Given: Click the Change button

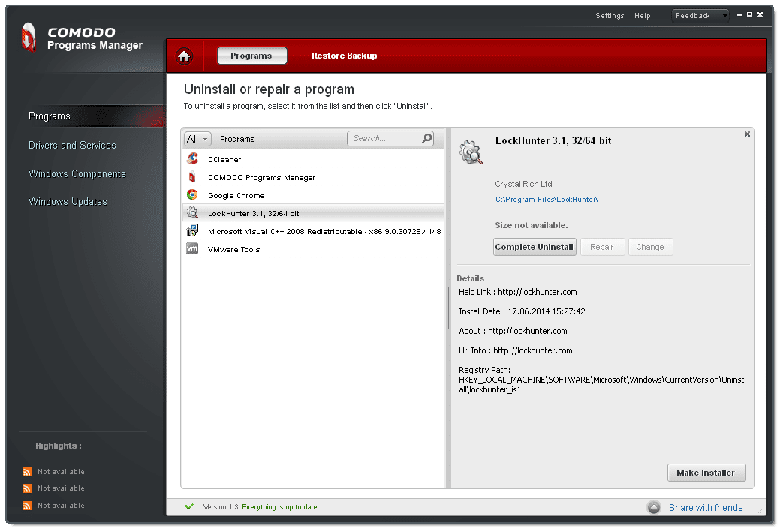Looking at the screenshot, I should point(649,247).
